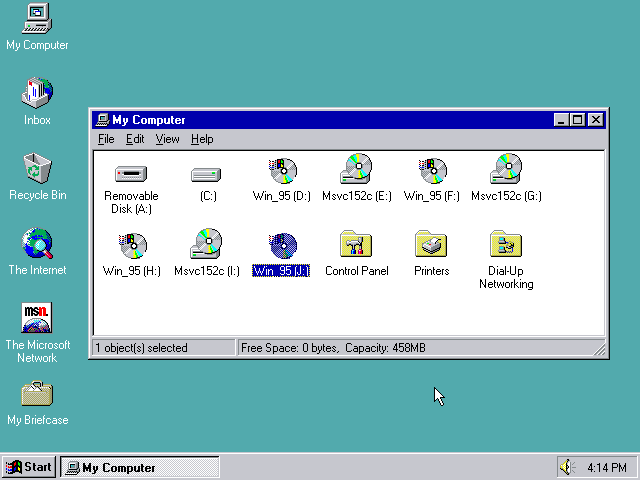Open the File menu
Screen dimensions: 640x480
[x=106, y=139]
